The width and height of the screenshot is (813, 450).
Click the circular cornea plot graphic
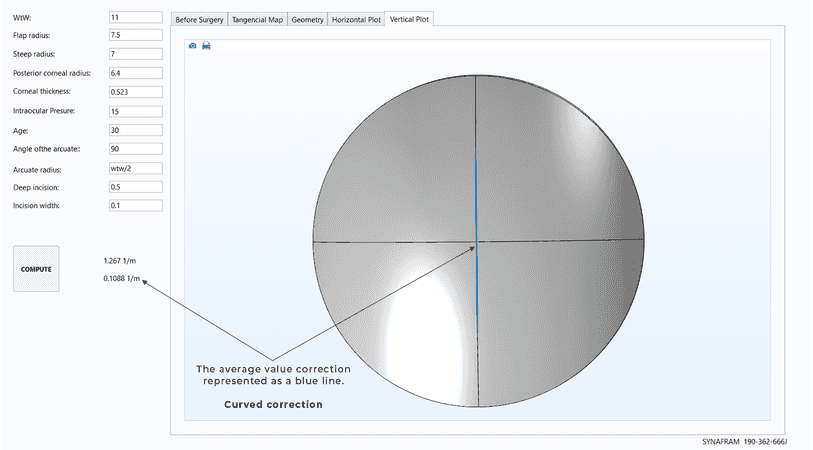pyautogui.click(x=478, y=241)
